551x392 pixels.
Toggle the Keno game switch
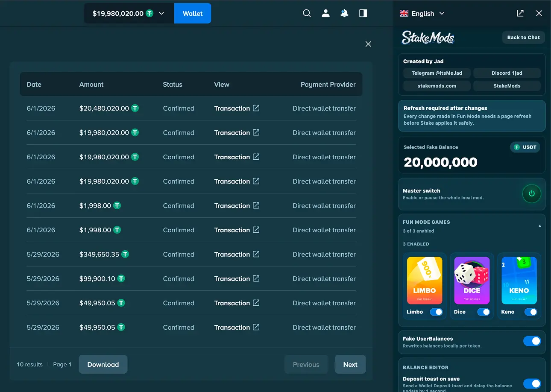click(530, 312)
